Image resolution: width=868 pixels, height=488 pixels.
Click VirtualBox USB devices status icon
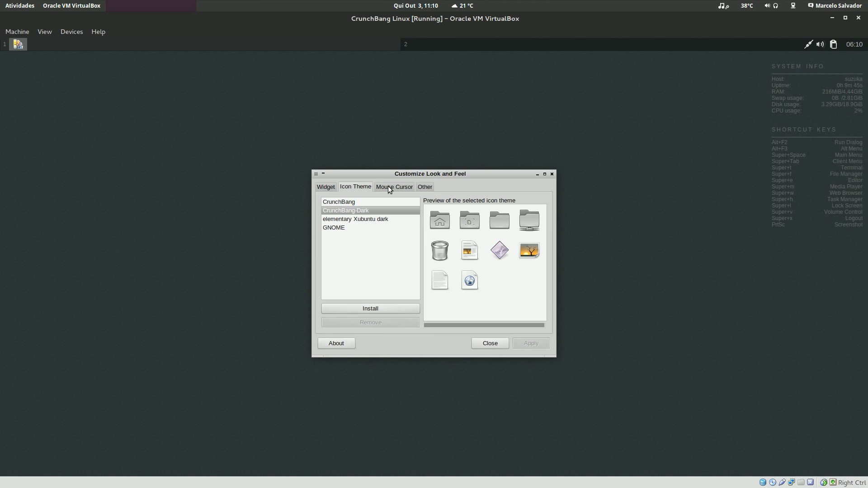(x=782, y=482)
